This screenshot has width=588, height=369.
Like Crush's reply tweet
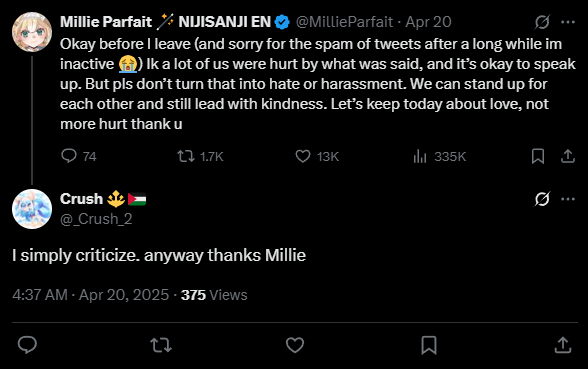pos(295,345)
